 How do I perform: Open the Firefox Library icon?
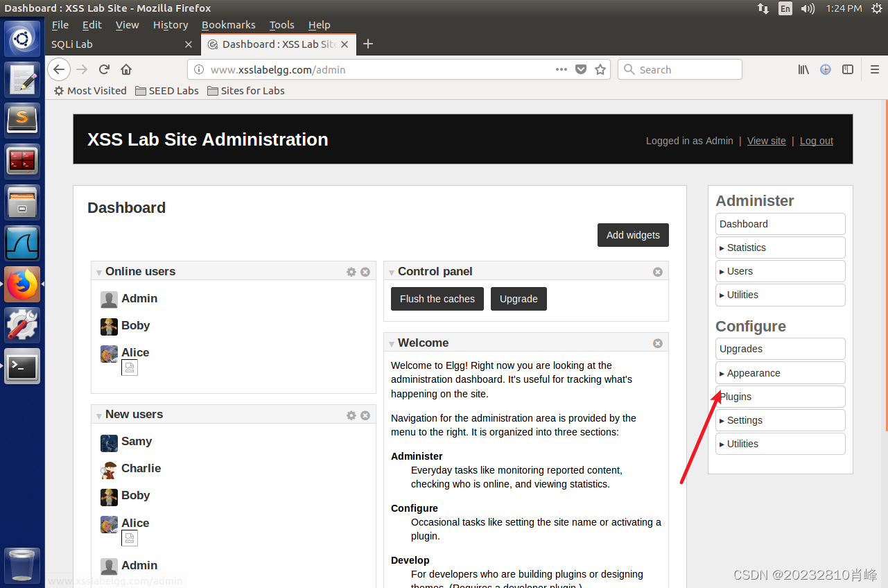pyautogui.click(x=803, y=69)
